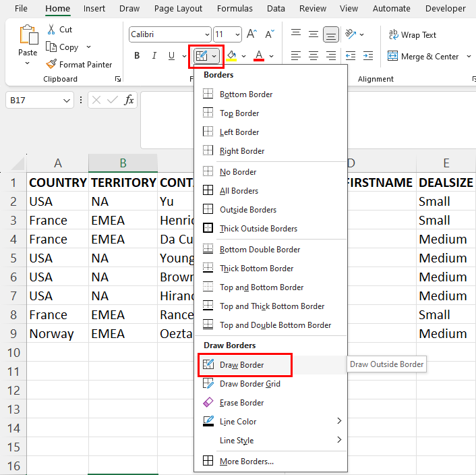This screenshot has height=475, width=476.
Task: Open the Font Color dropdown arrow
Action: (272, 56)
